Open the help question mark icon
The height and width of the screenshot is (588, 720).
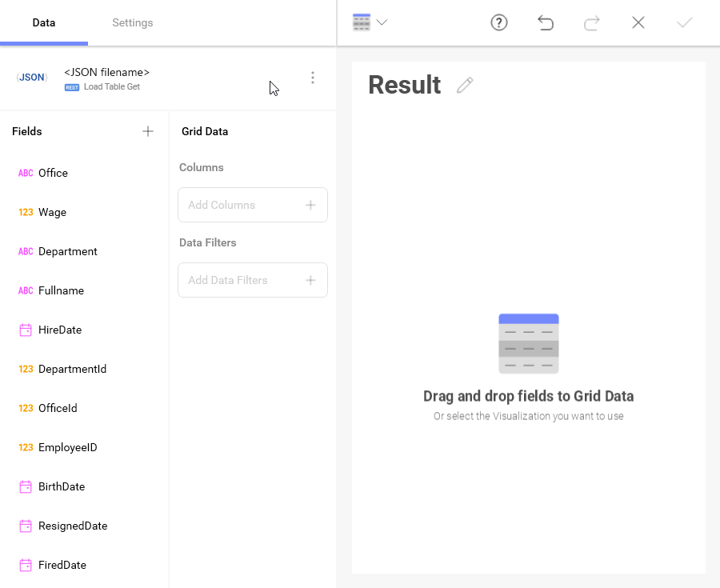pyautogui.click(x=499, y=22)
